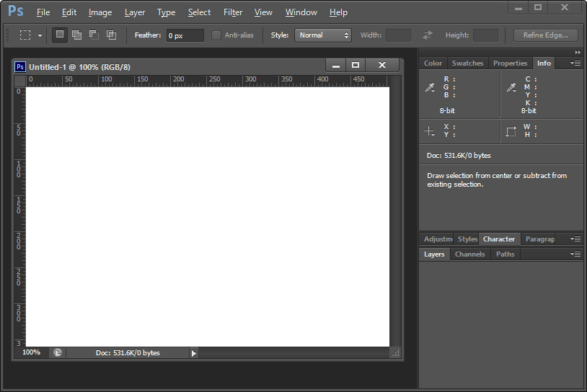Screen dimensions: 587x392
Task: Open the Image menu
Action: coord(100,12)
